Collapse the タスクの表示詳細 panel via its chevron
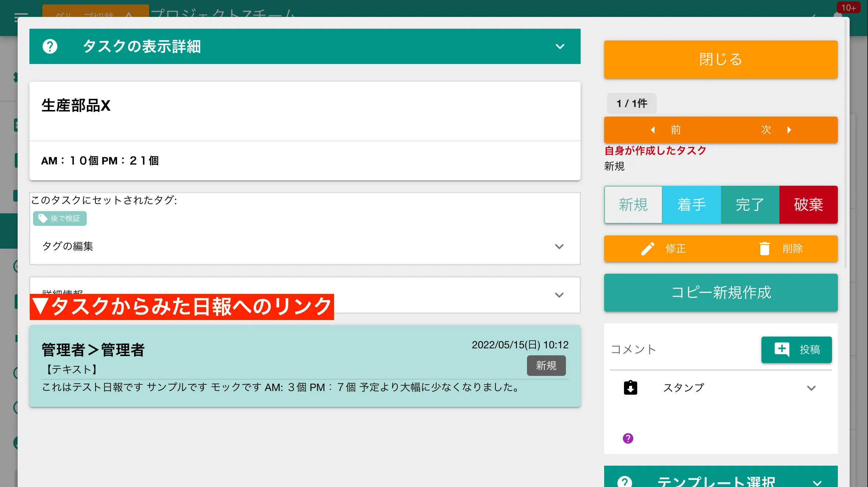This screenshot has height=487, width=868. tap(560, 47)
